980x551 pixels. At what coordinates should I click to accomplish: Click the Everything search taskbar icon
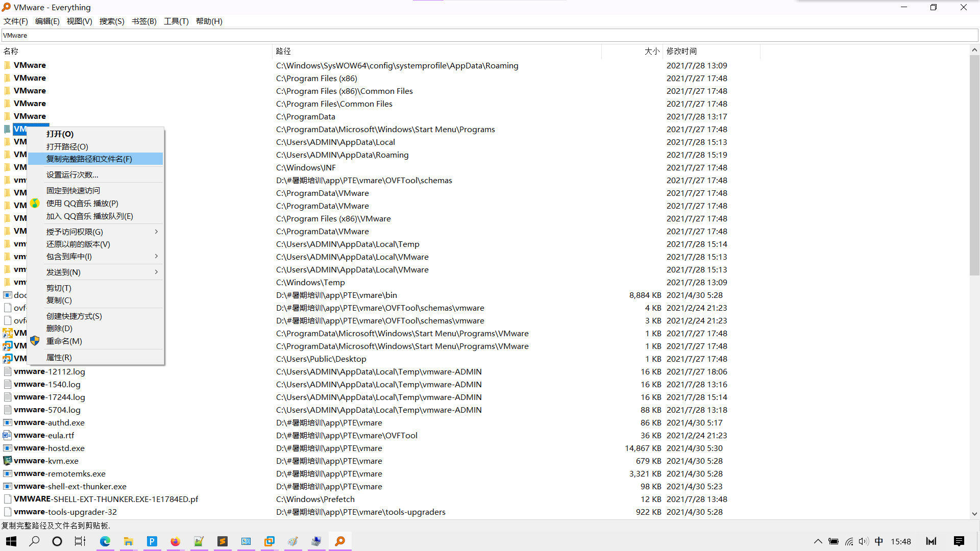[340, 541]
